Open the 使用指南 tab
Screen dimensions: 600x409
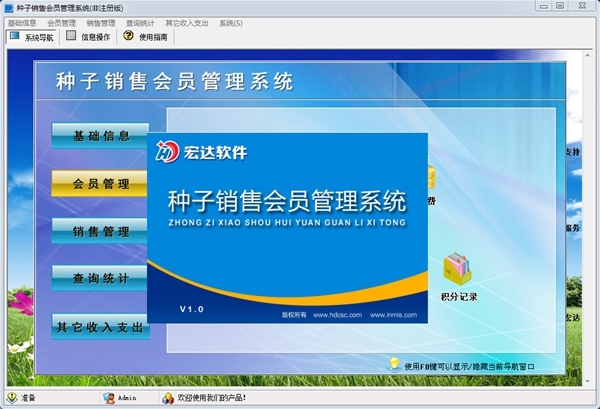(x=145, y=37)
